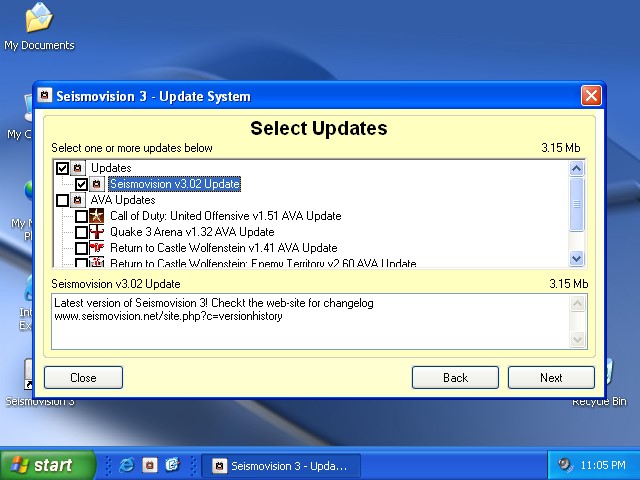The width and height of the screenshot is (640, 480).
Task: Click the Next button
Action: pos(551,378)
